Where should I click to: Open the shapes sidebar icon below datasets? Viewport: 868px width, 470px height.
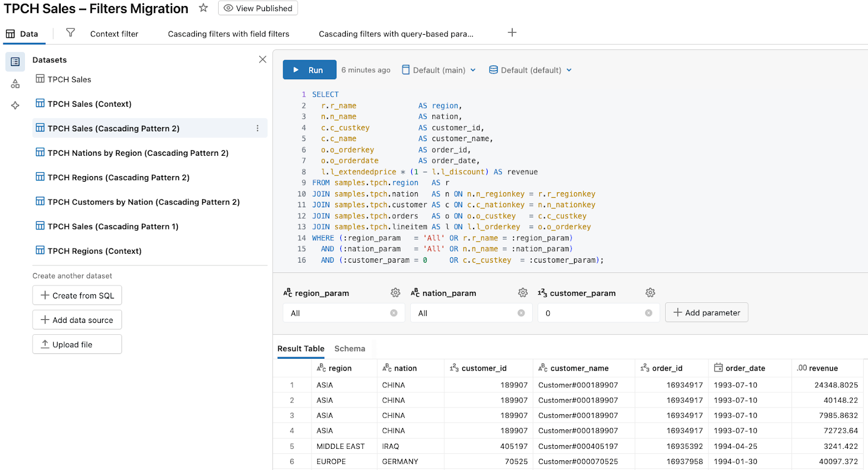(x=15, y=84)
